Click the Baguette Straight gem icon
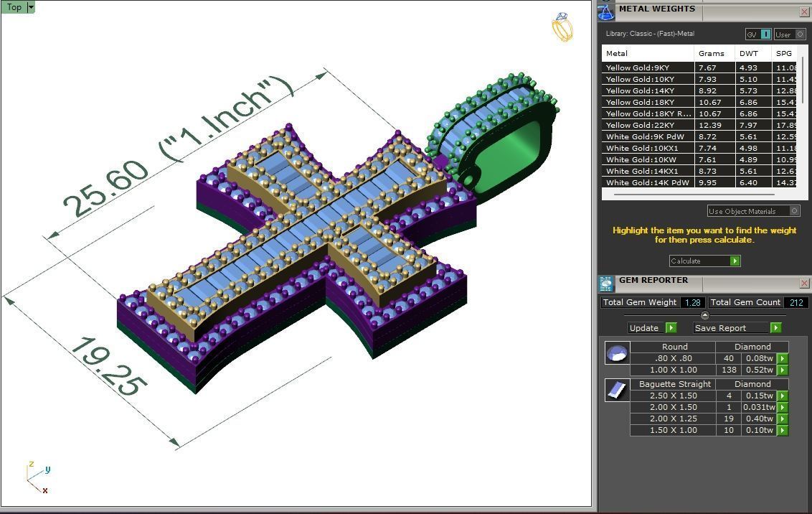 (x=618, y=390)
